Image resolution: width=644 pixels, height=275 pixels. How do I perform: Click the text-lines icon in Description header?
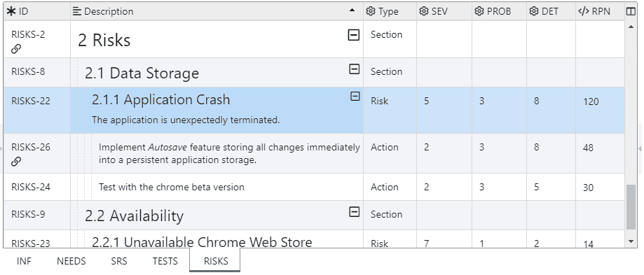click(77, 11)
